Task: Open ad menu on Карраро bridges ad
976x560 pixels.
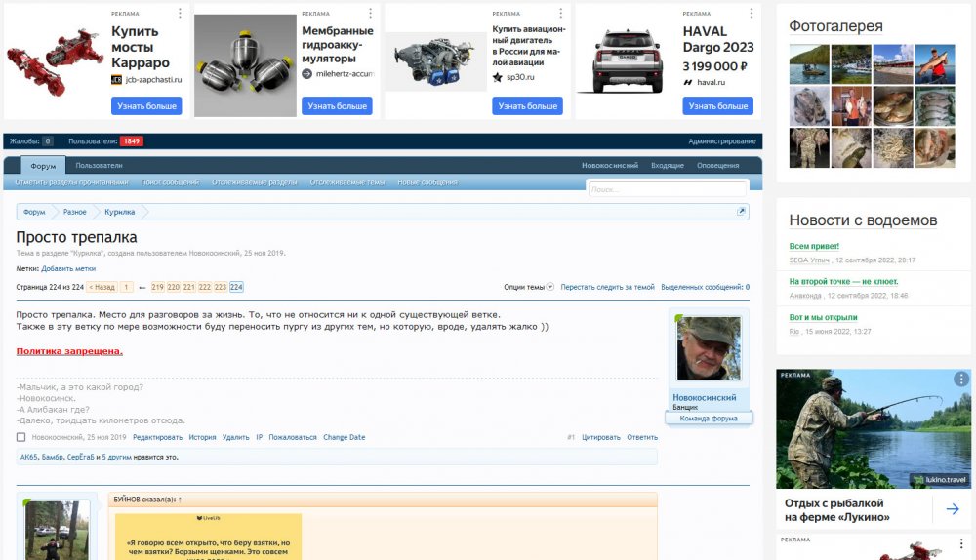Action: click(x=180, y=14)
